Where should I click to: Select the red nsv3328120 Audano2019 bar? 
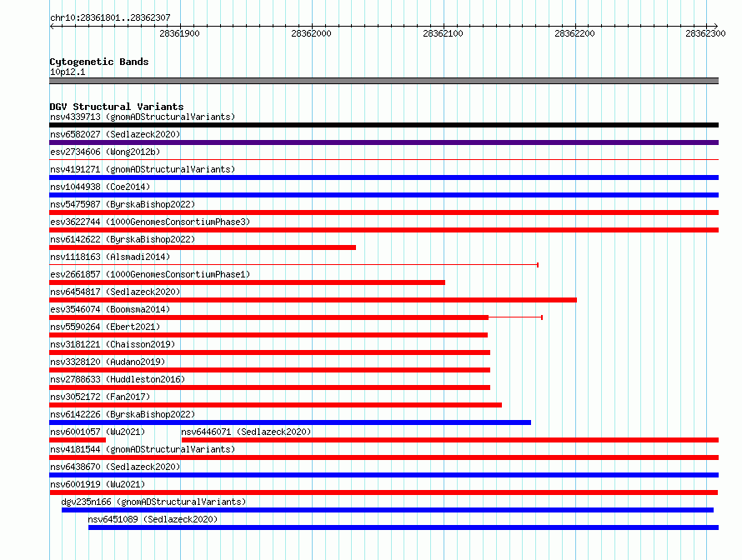(270, 370)
